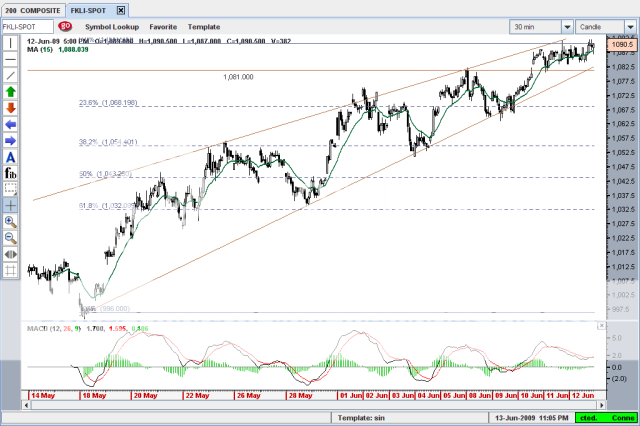Screen dimensions: 640x426
Task: Place a red down arrow marker
Action: coord(10,107)
